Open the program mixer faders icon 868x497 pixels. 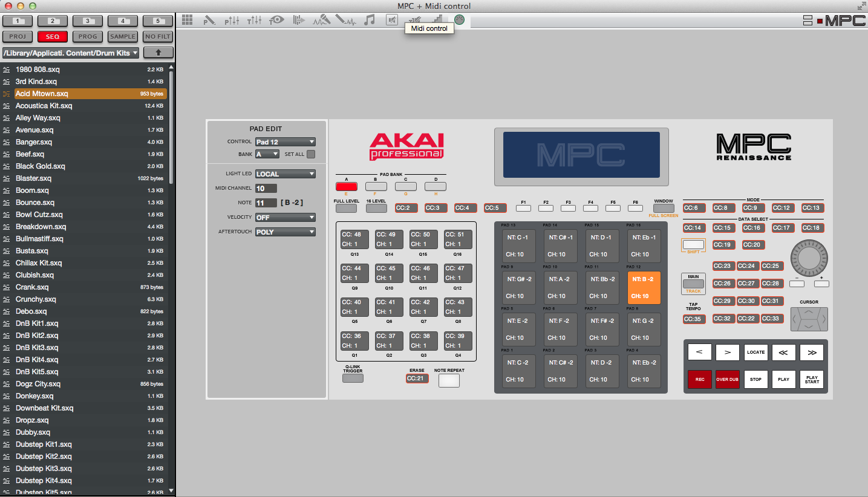pyautogui.click(x=232, y=19)
